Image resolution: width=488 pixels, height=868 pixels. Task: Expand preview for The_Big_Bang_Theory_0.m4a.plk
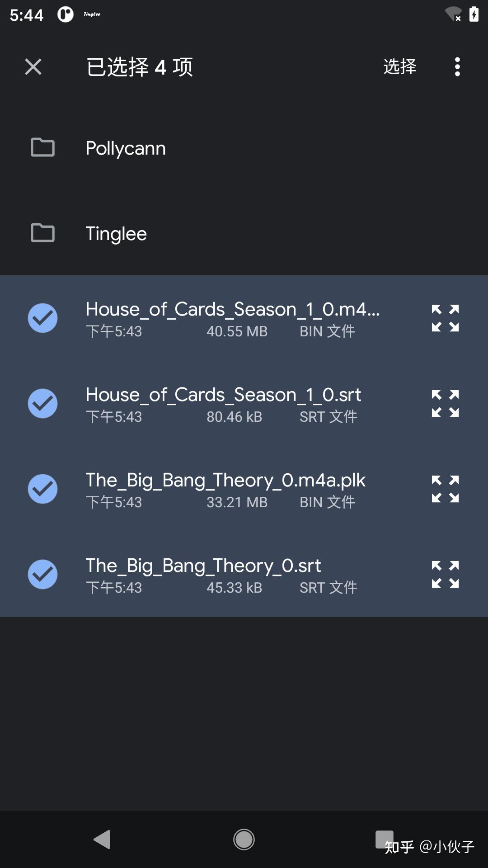445,489
